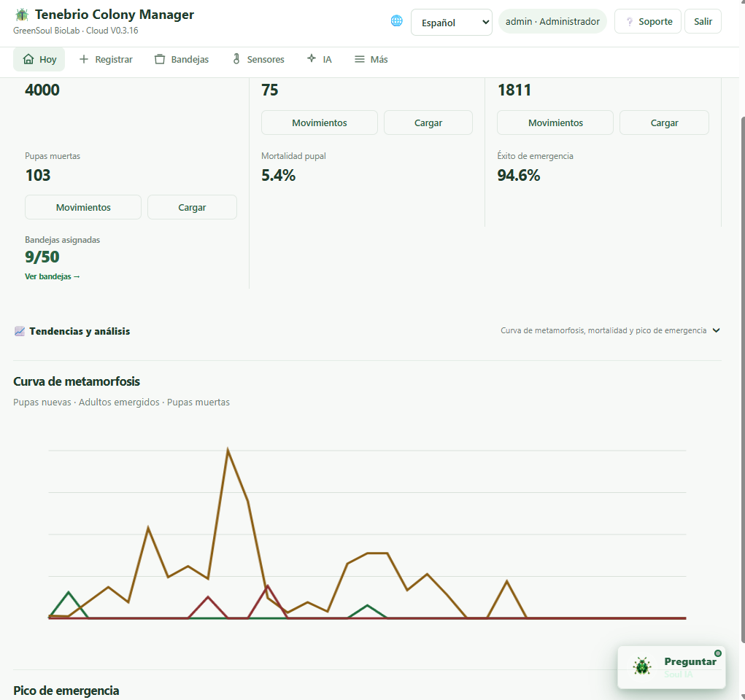Click the page vertical scrollbar
The width and height of the screenshot is (745, 700).
[741, 380]
